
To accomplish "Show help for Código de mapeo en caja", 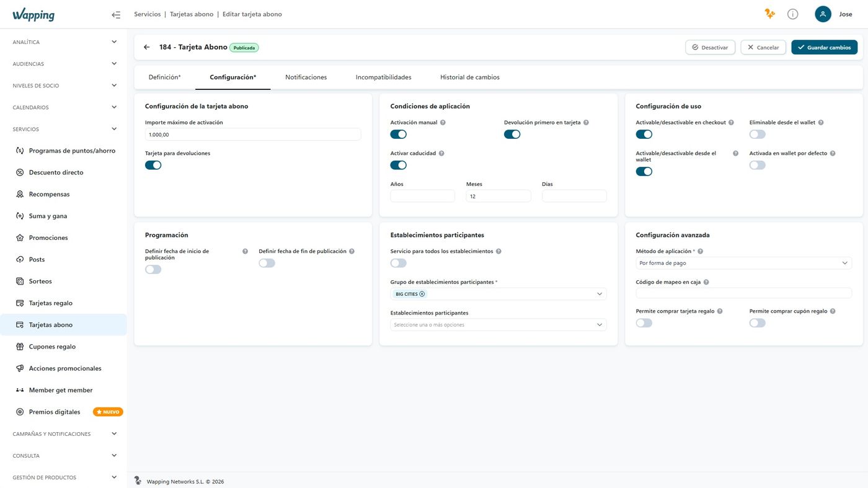I will pyautogui.click(x=706, y=282).
